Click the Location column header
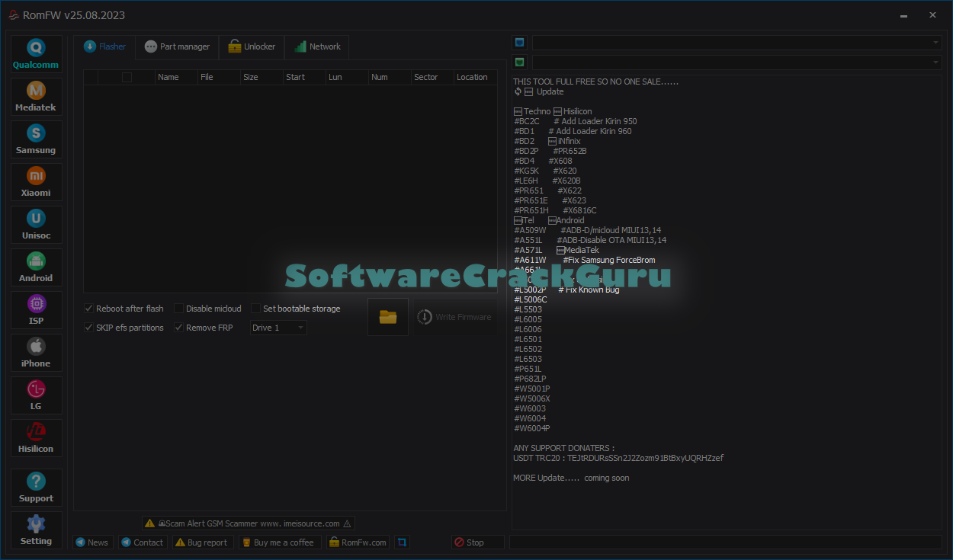Image resolution: width=953 pixels, height=560 pixels. pos(475,77)
